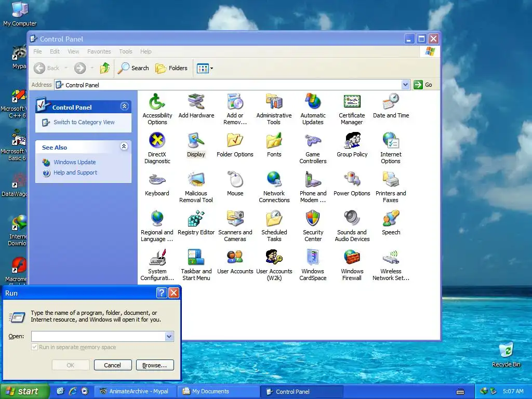The height and width of the screenshot is (399, 532).
Task: Open the Edit menu
Action: [x=55, y=51]
